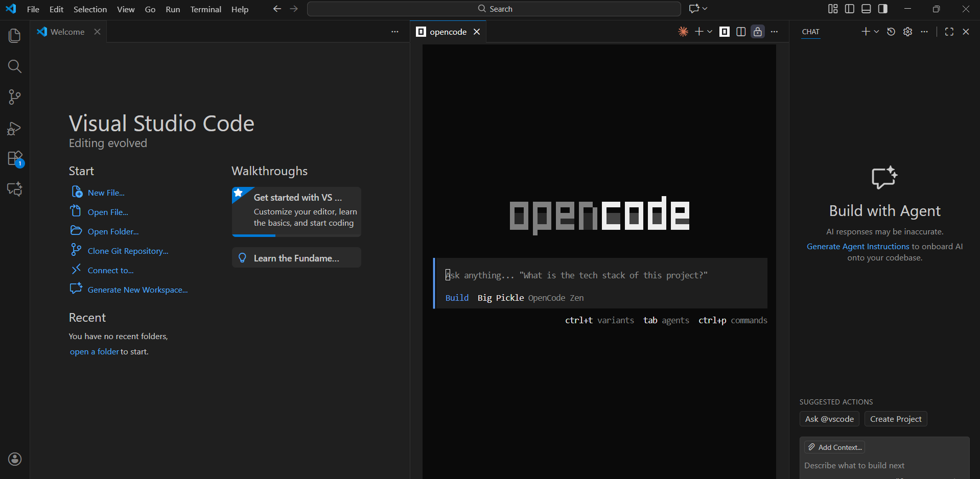This screenshot has width=980, height=479.
Task: Click the Ask @vscode suggested action
Action: coord(829,419)
